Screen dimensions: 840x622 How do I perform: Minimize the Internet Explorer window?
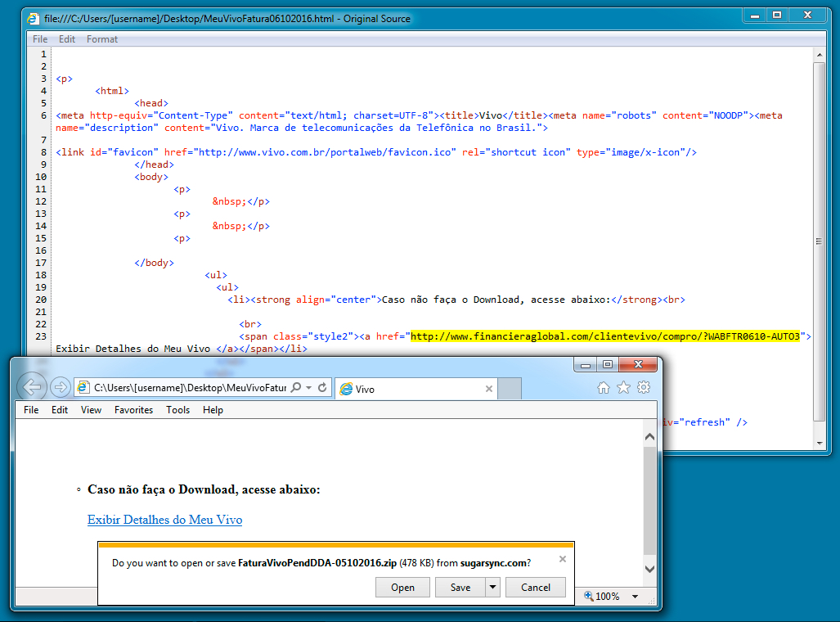coord(586,365)
